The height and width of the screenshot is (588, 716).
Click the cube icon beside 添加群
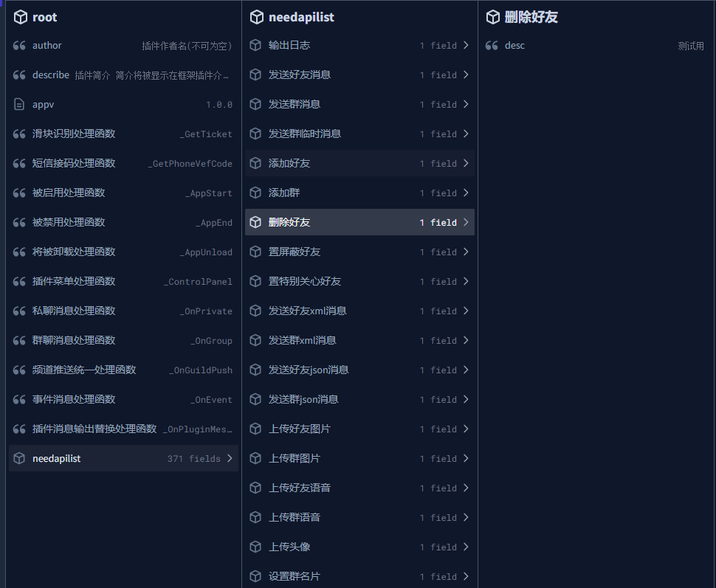tap(256, 193)
